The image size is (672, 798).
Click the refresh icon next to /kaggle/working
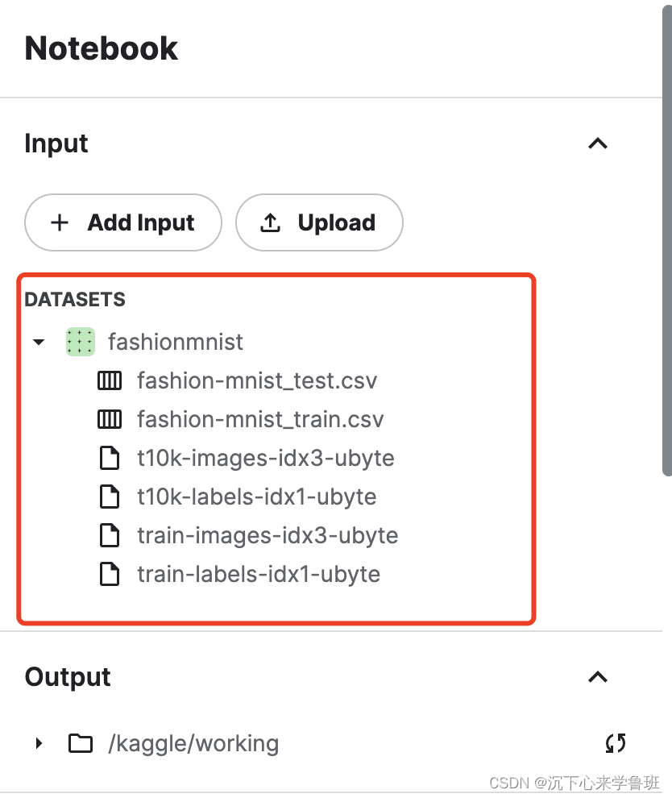(x=616, y=743)
